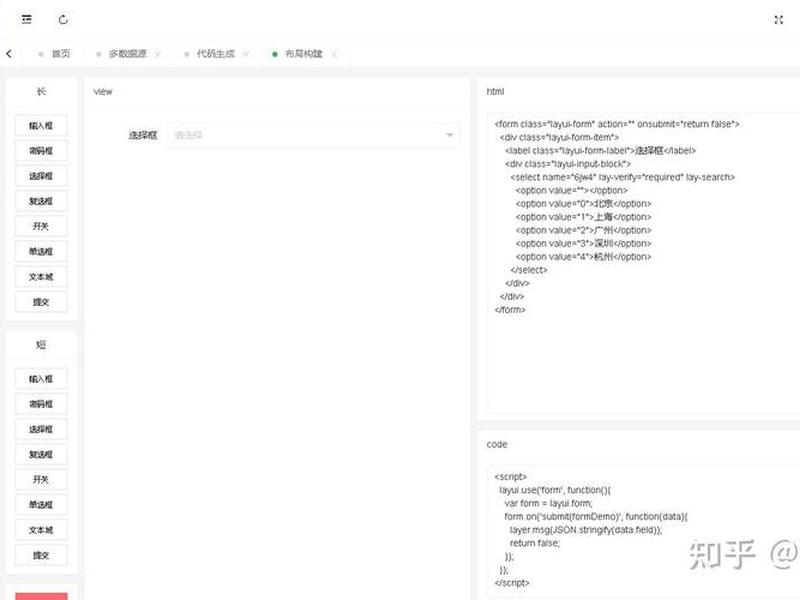Screen dimensions: 800x600
Task: Switch to the 多数据源 tab
Action: coord(128,54)
